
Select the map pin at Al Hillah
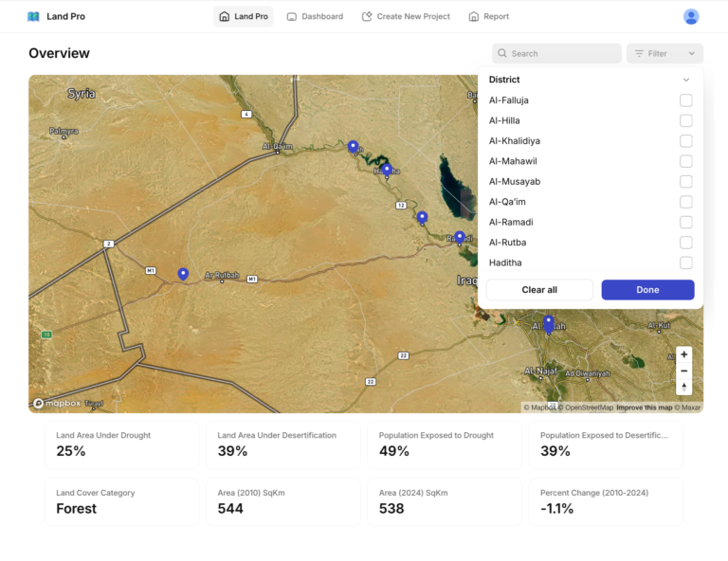coord(548,323)
